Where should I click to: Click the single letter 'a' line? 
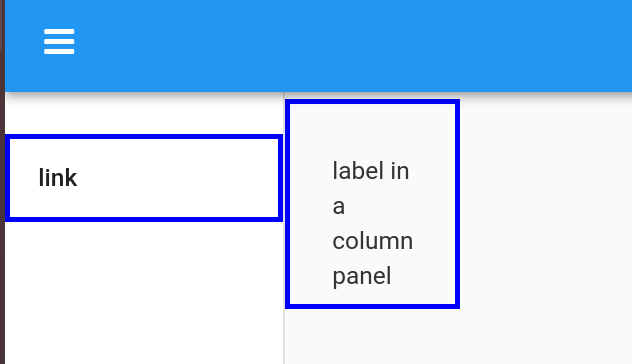[x=339, y=207]
